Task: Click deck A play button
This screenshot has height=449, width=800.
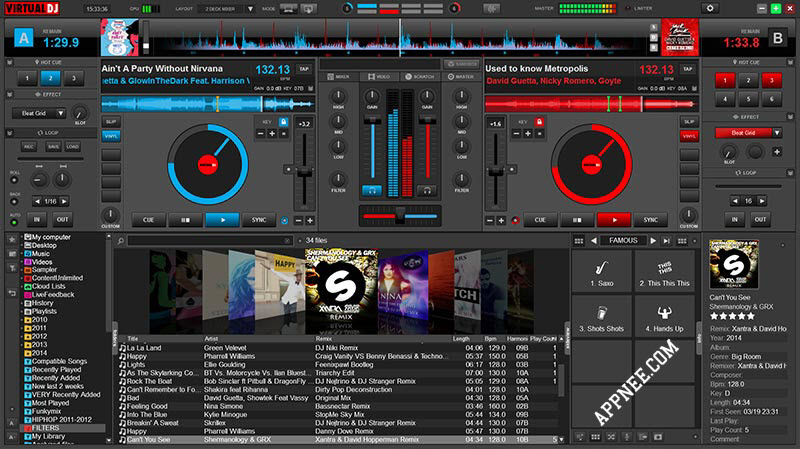Action: coord(222,220)
